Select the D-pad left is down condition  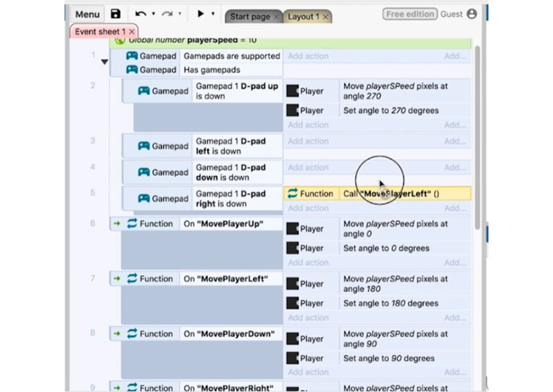237,146
